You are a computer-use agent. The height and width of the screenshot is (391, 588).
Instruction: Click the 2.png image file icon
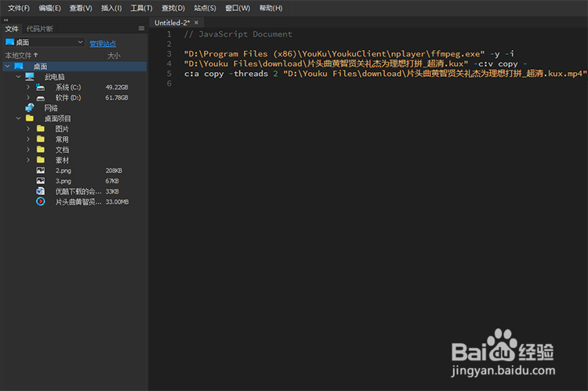(41, 170)
